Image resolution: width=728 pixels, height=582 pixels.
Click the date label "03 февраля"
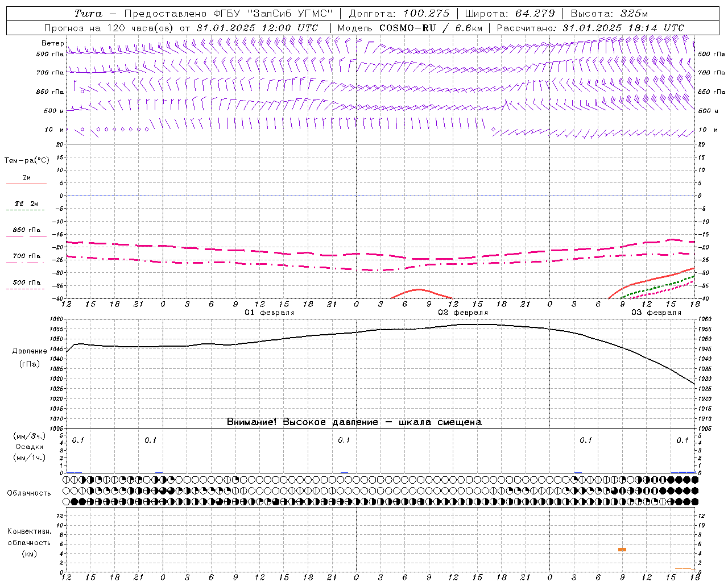656,313
